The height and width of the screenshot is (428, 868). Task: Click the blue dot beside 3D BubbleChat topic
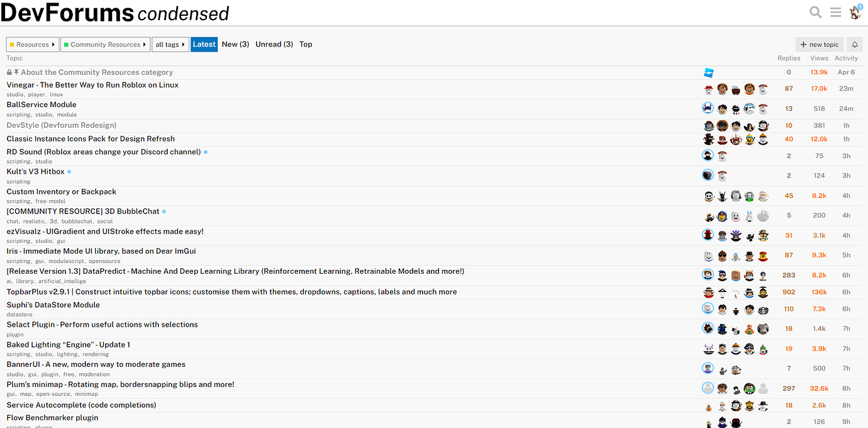(x=164, y=211)
